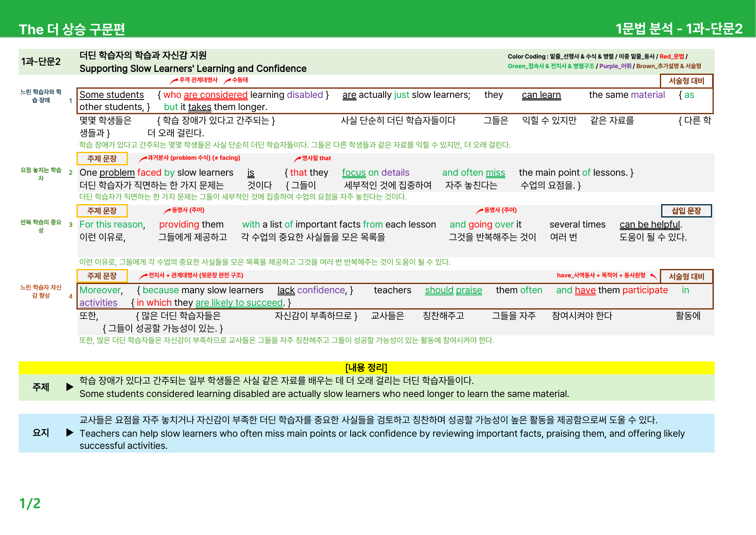Image resolution: width=756 pixels, height=535 pixels.
Task: Click the "주제 문장" tag above "Moreover"
Action: click(x=102, y=276)
